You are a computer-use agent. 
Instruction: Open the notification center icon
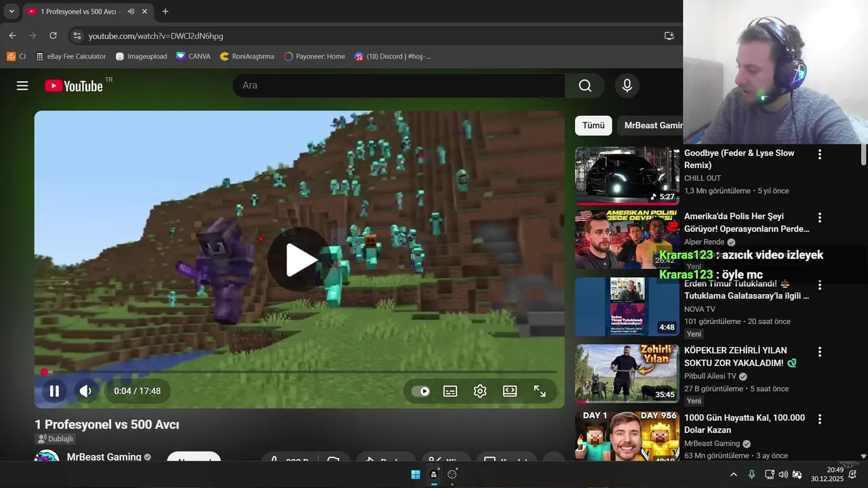click(x=853, y=474)
